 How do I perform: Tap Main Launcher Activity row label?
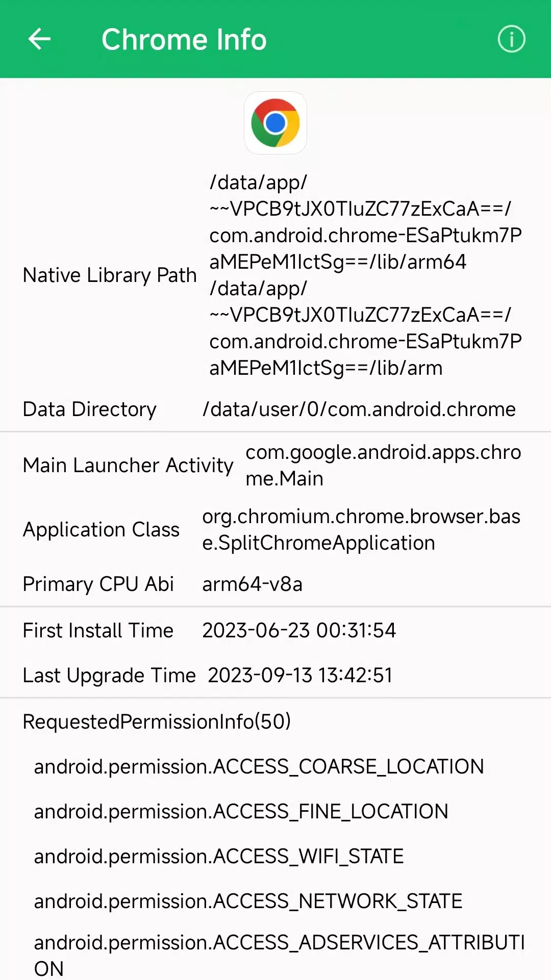pyautogui.click(x=128, y=465)
